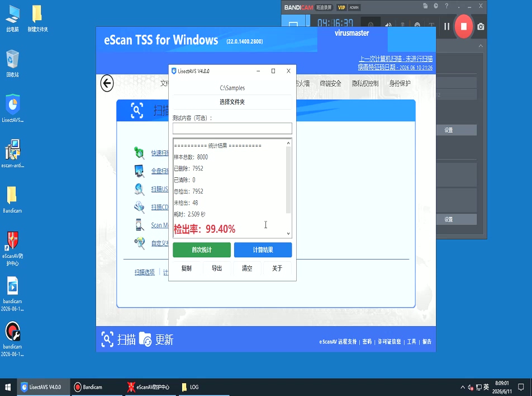Open the 身份保护 tab in eScan

(x=400, y=83)
